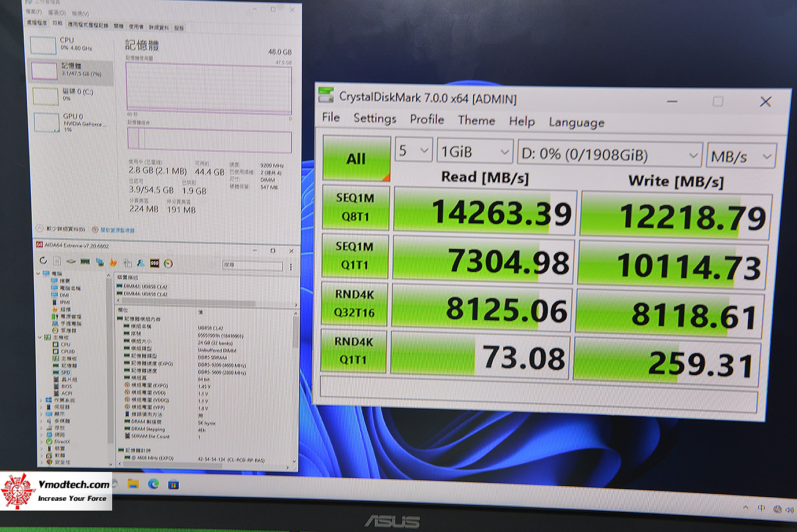Open the File menu in CrystalDiskMark
The height and width of the screenshot is (532, 797).
coord(331,117)
